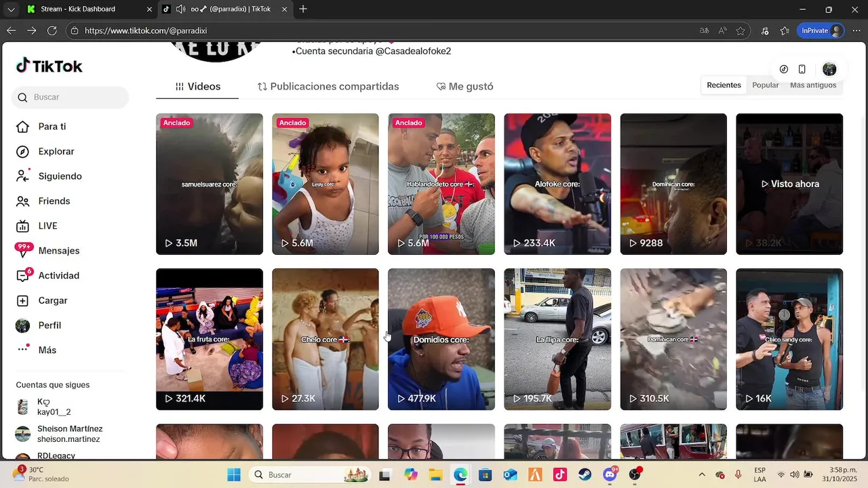
Task: Click the search magnifier icon in TikTok sidebar
Action: (x=22, y=97)
